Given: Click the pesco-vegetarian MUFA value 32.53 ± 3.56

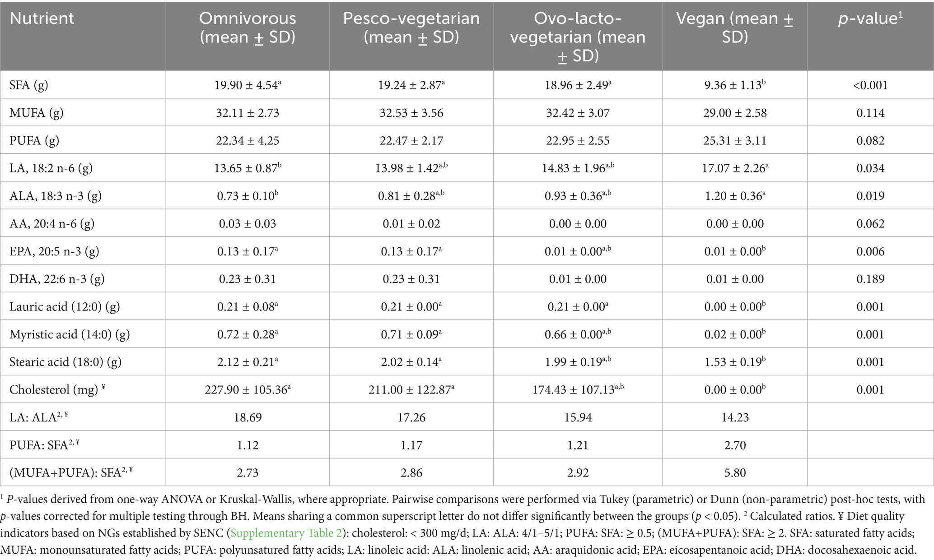Looking at the screenshot, I should click(x=411, y=113).
